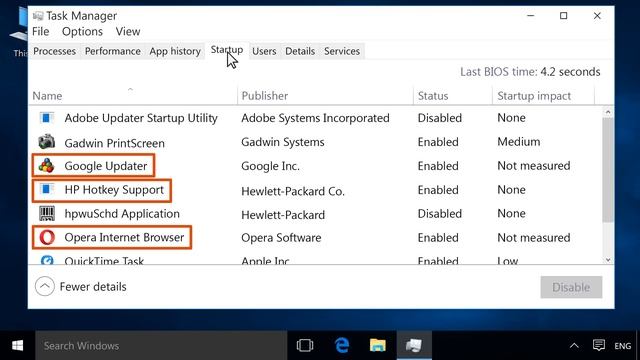Viewport: 640px width, 360px height.
Task: Switch to the App history tab
Action: point(175,51)
